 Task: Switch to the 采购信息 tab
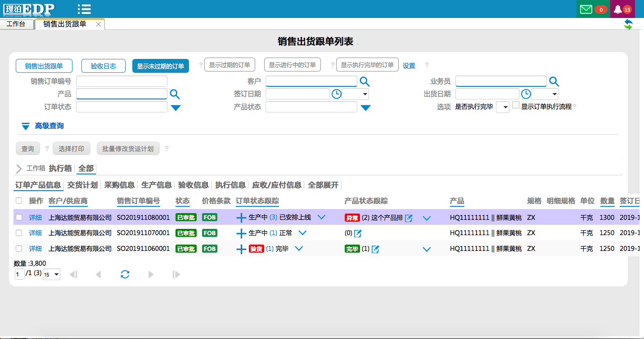[x=119, y=185]
